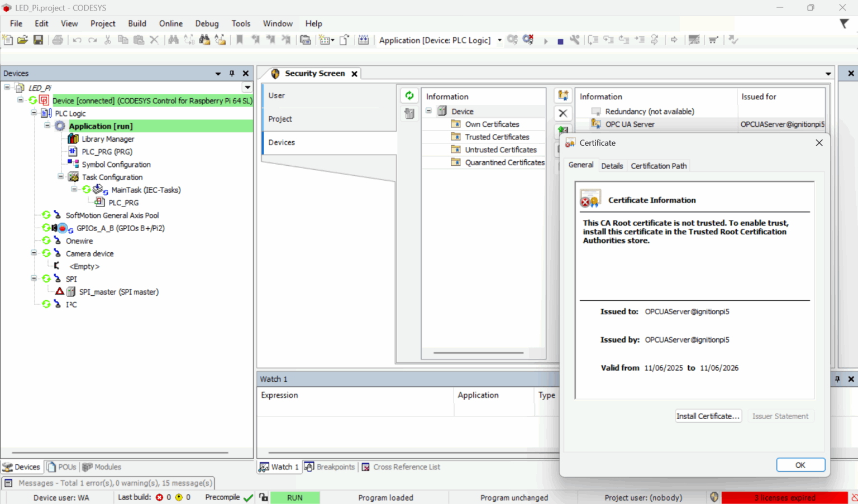Select Trusted Certificates folder
The image size is (858, 504).
[x=497, y=137]
